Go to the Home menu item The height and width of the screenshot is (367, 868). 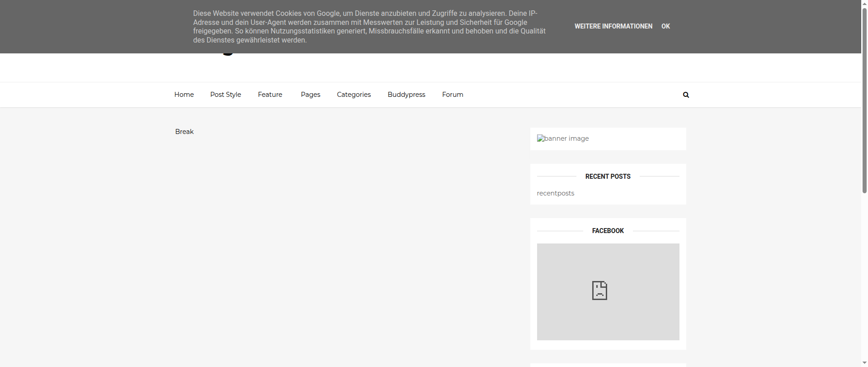tap(184, 95)
